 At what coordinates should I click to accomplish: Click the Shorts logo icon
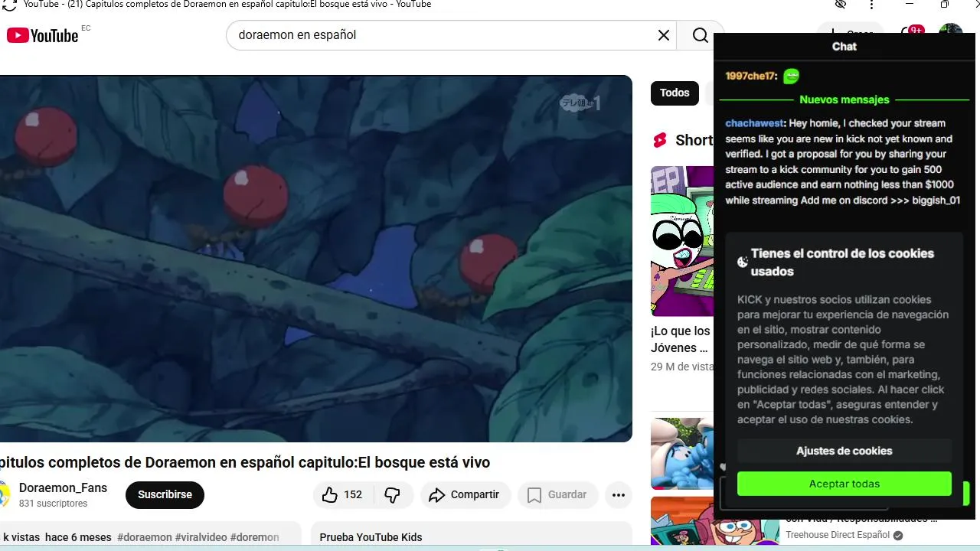(660, 140)
